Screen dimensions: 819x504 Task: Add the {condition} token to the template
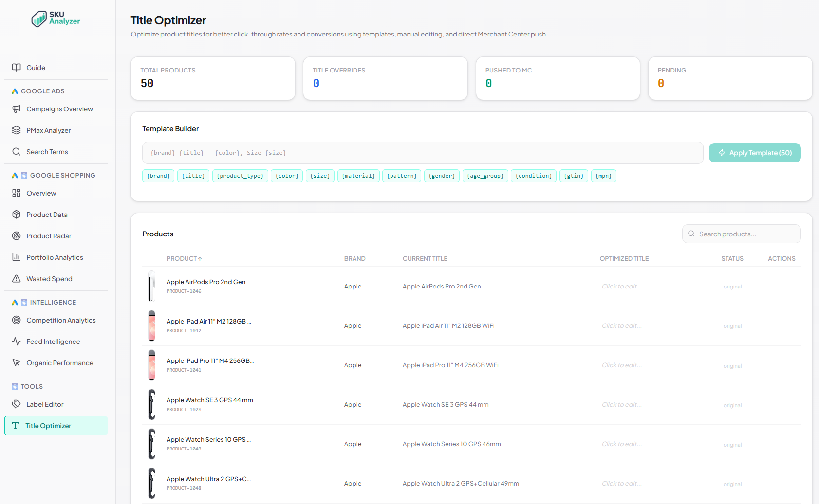pos(533,176)
